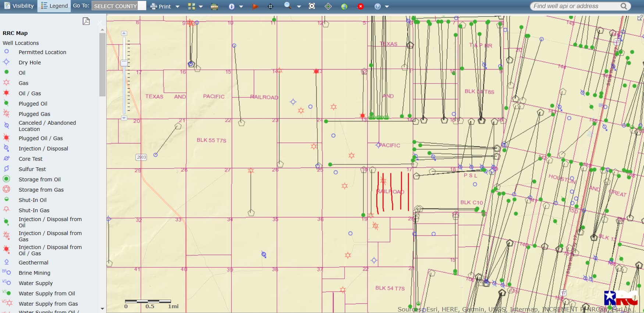Click the green Oil well legend symbol
Image resolution: width=644 pixels, height=313 pixels.
(6, 72)
